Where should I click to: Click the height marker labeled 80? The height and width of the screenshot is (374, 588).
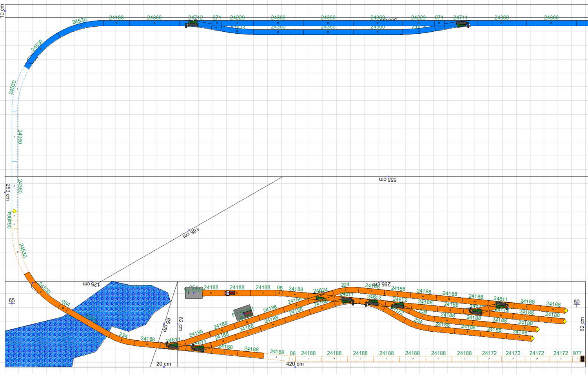tap(576, 302)
